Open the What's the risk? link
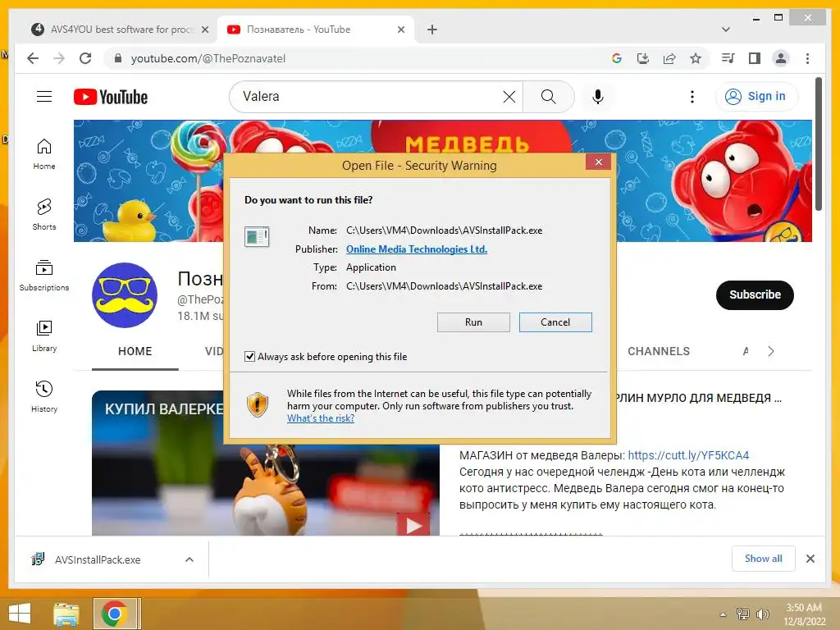The width and height of the screenshot is (840, 630). [x=321, y=418]
